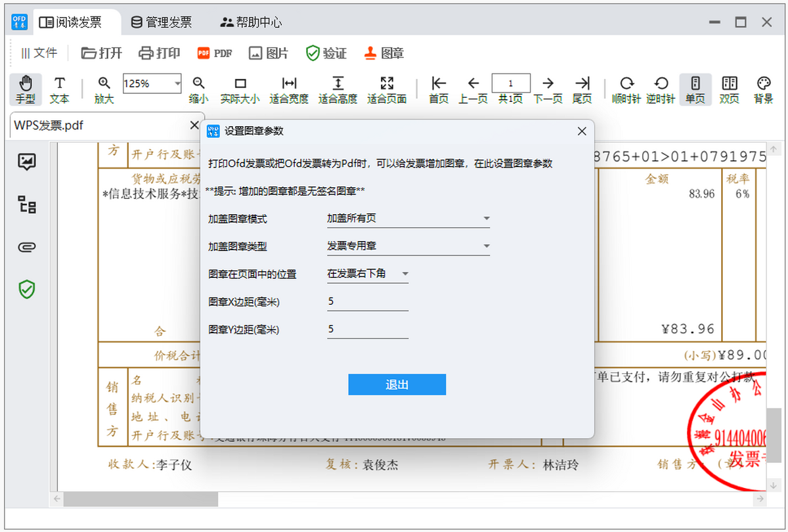788x532 pixels.
Task: Select 单页 single page view
Action: [695, 90]
